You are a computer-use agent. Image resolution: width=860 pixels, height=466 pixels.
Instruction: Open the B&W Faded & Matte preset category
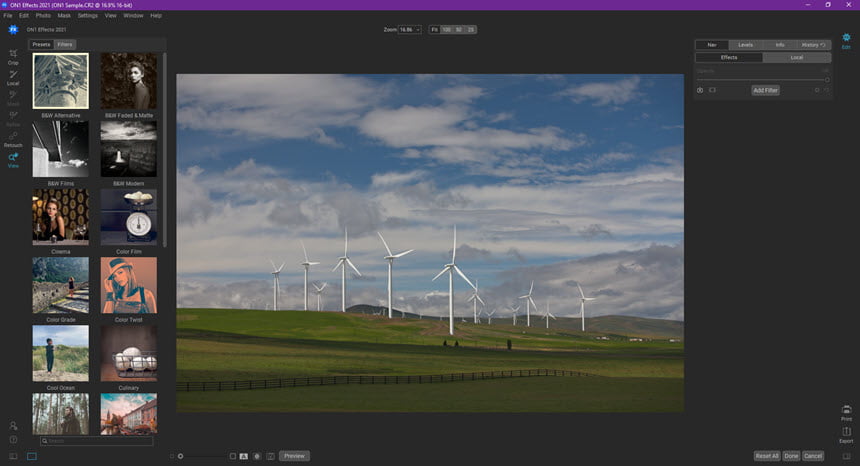pyautogui.click(x=129, y=81)
